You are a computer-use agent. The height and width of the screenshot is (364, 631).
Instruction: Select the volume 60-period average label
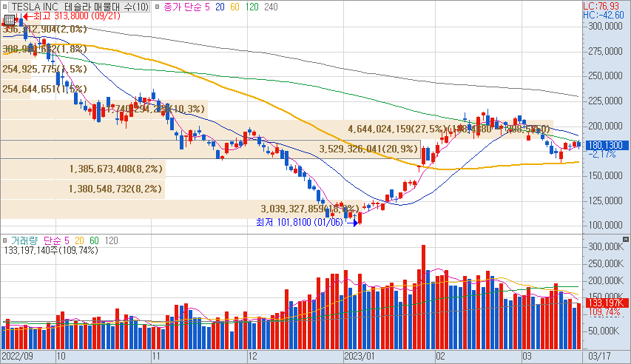(94, 240)
